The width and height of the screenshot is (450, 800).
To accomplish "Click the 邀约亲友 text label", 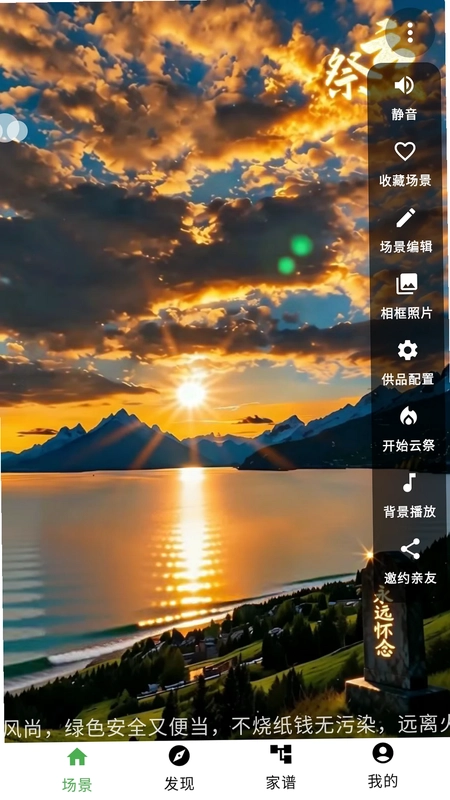I will tap(410, 578).
